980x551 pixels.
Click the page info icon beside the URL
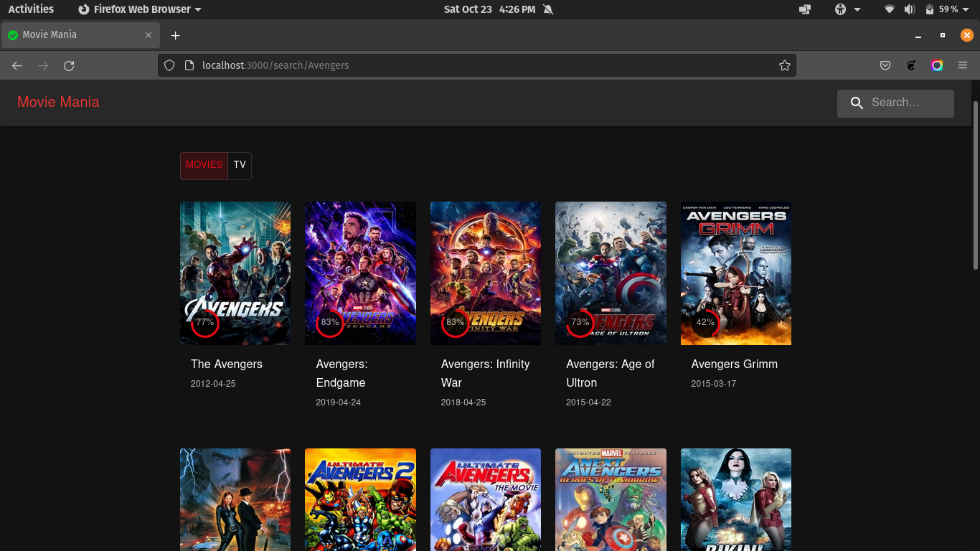[189, 65]
